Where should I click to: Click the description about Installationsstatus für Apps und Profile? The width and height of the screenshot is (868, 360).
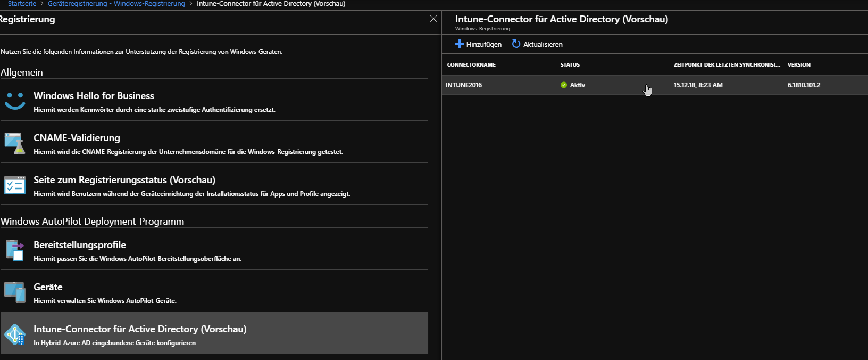[x=192, y=194]
